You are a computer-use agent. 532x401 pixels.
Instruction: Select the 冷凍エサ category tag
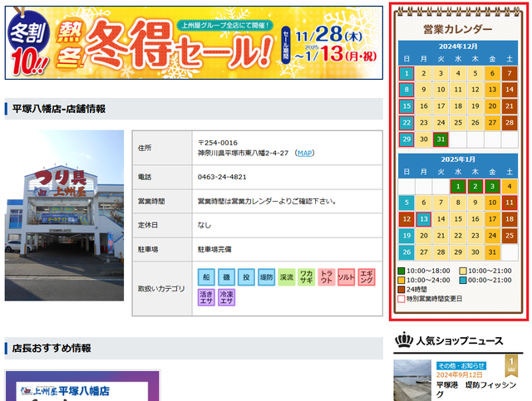point(226,297)
